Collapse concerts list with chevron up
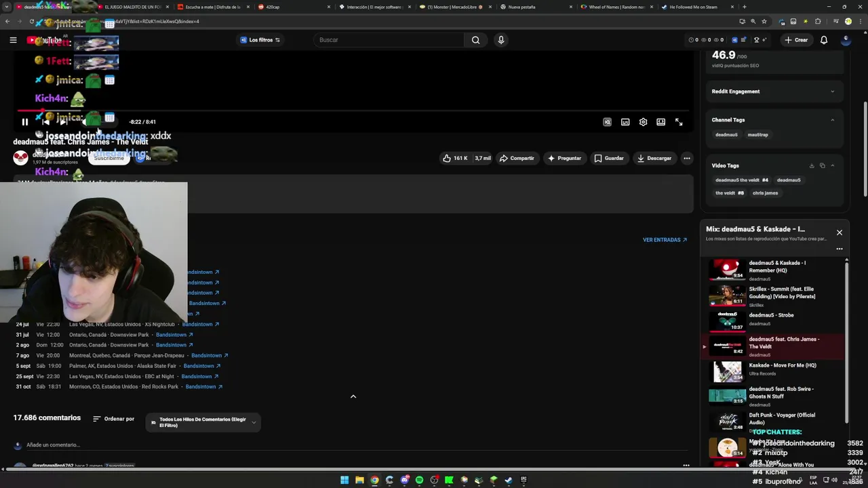Image resolution: width=868 pixels, height=488 pixels. click(x=353, y=396)
